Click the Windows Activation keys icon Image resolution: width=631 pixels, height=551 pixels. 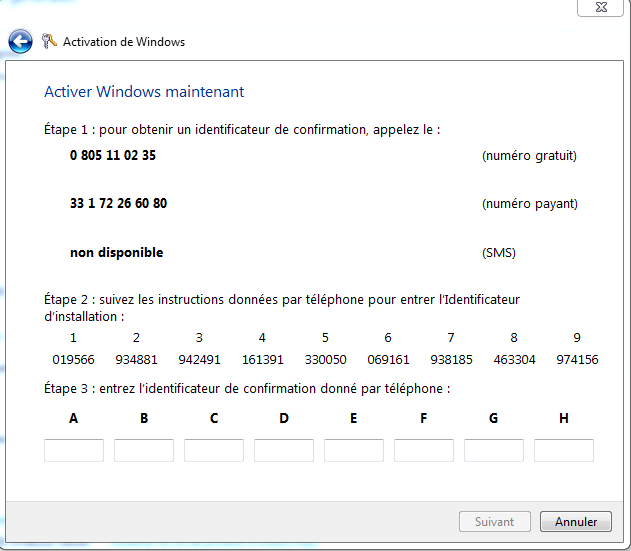tap(49, 41)
